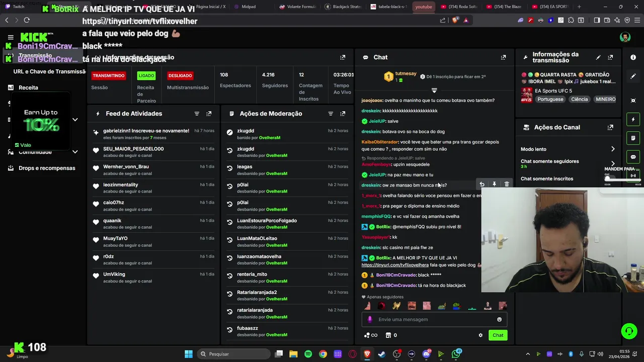Open the green headset support button
Screen dimensions: 644x362
coord(629,331)
